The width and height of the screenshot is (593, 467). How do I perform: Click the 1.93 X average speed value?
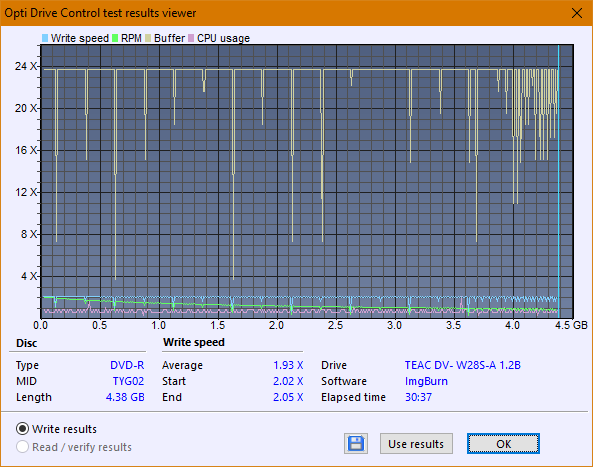click(288, 365)
